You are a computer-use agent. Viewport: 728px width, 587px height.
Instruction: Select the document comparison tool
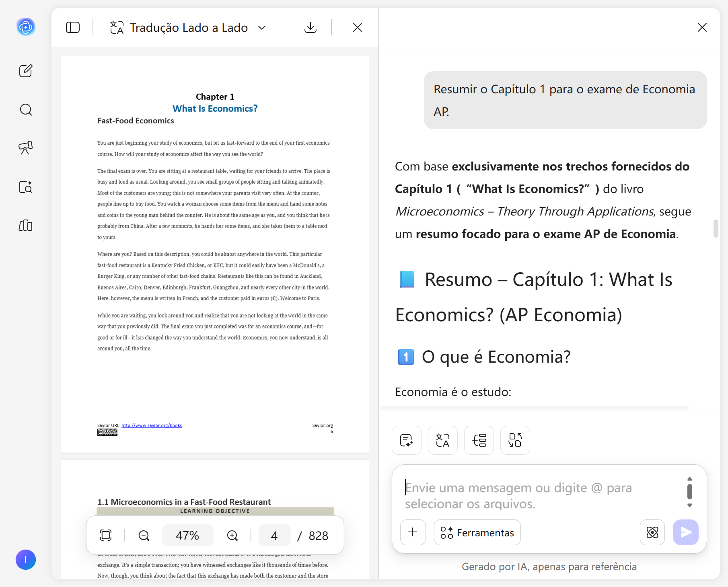point(515,440)
